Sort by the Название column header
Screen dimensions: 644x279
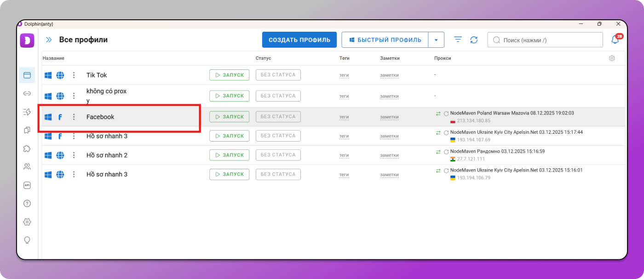pos(53,58)
